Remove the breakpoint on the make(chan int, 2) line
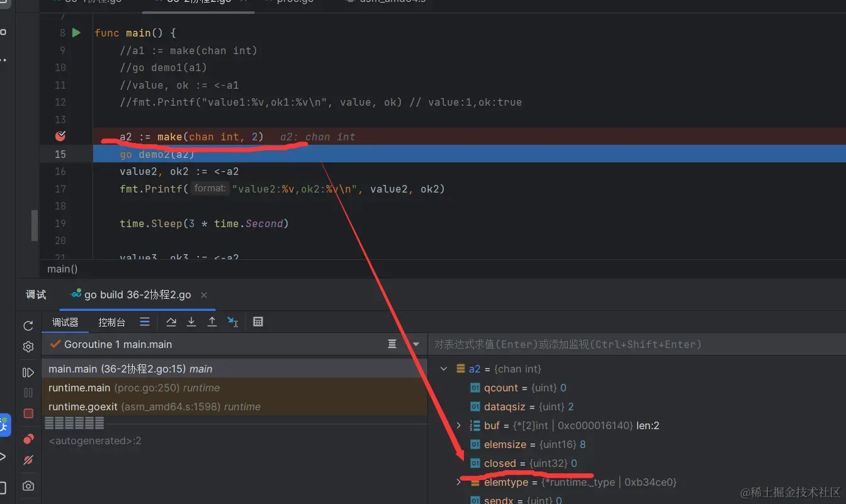 click(x=60, y=136)
